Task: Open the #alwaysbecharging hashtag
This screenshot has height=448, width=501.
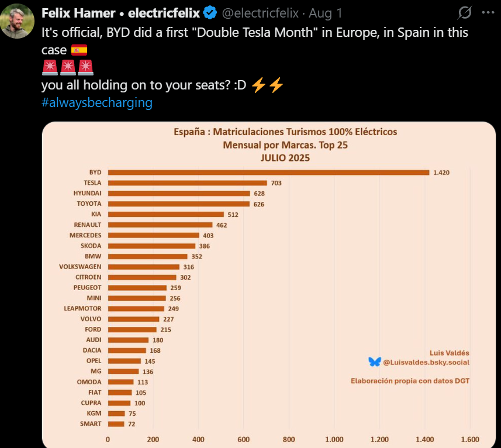Action: (x=96, y=103)
